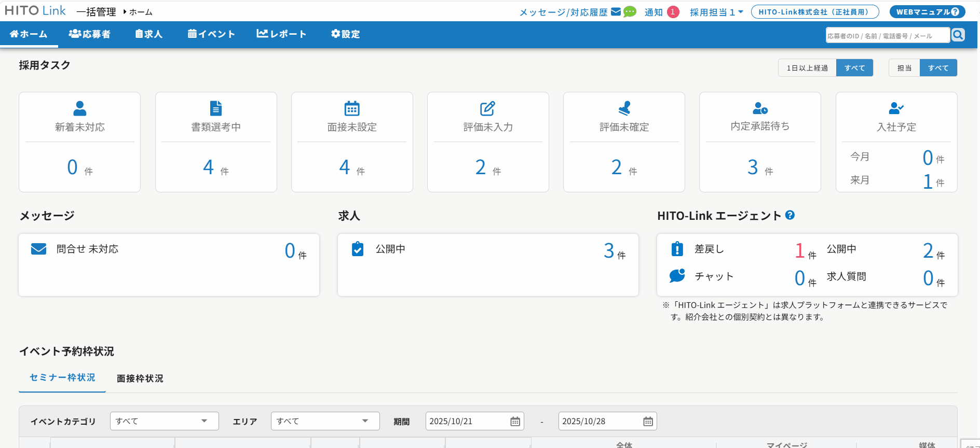Image resolution: width=980 pixels, height=448 pixels.
Task: Open the 採用担当１ user dropdown
Action: point(716,12)
